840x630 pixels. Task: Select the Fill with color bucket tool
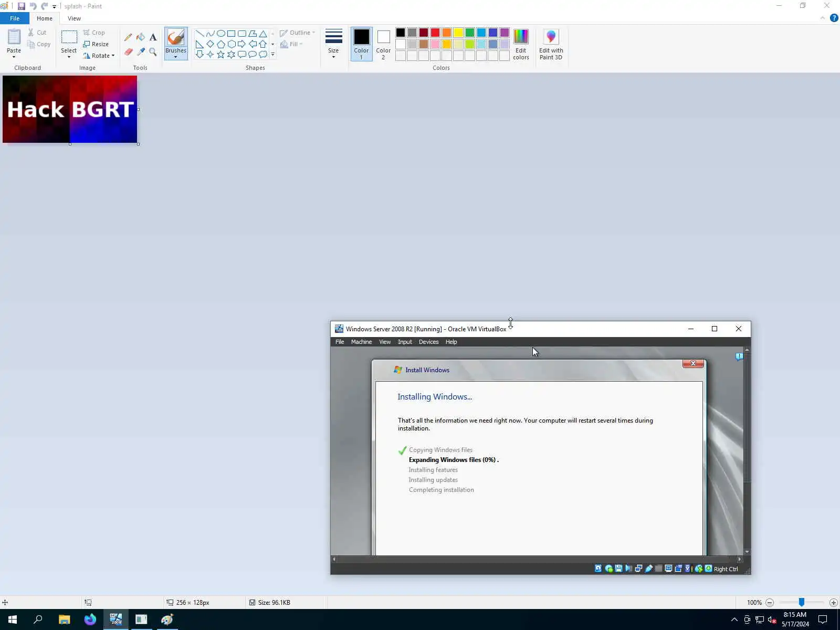pyautogui.click(x=141, y=37)
